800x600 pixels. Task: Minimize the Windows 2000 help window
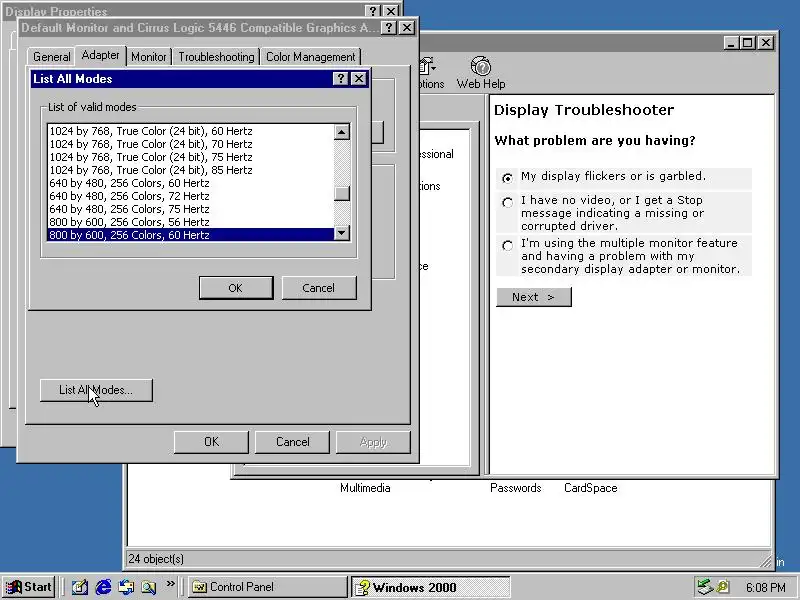[732, 43]
